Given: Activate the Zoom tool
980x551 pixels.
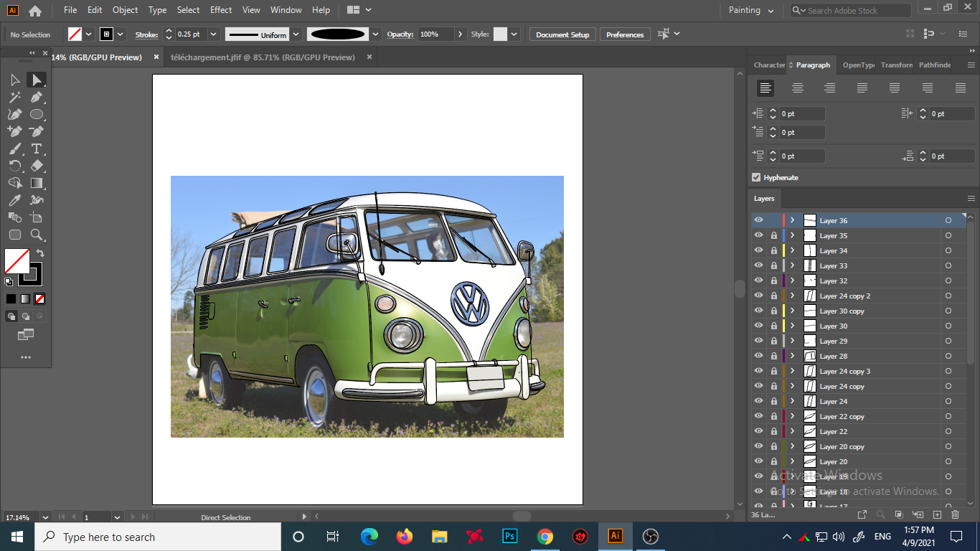Looking at the screenshot, I should 37,235.
